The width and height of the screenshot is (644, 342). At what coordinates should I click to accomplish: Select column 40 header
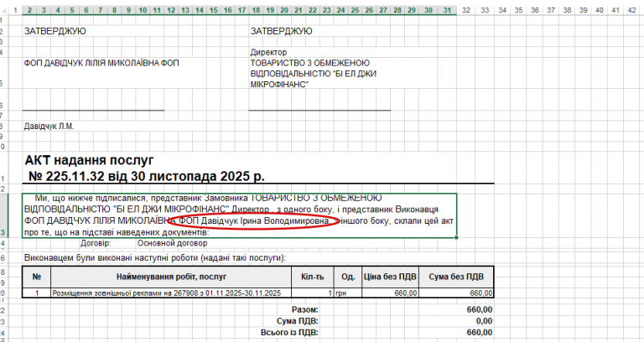pyautogui.click(x=600, y=10)
